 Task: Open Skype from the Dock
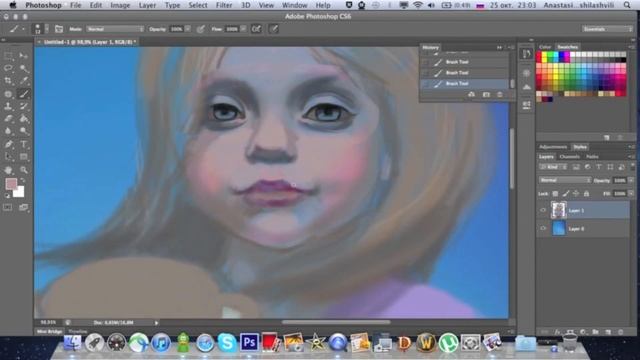click(227, 342)
